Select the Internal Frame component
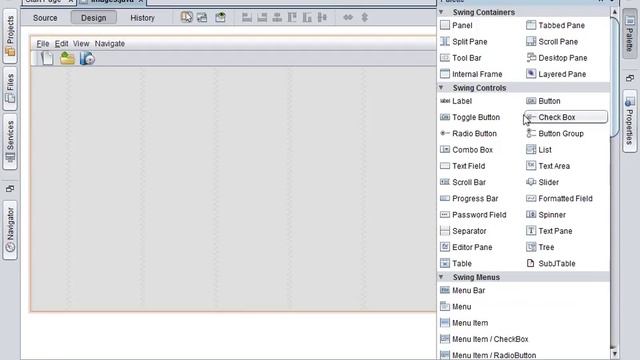 (471, 74)
